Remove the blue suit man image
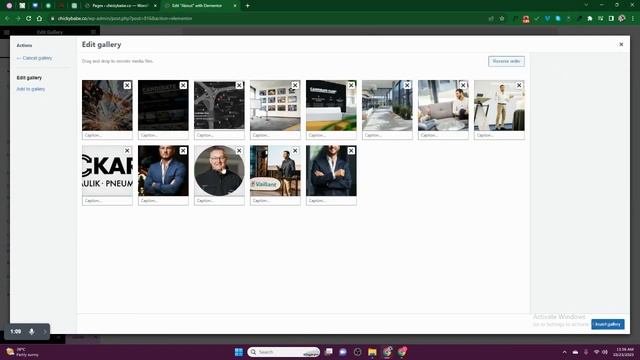This screenshot has height=360, width=640. click(x=183, y=151)
